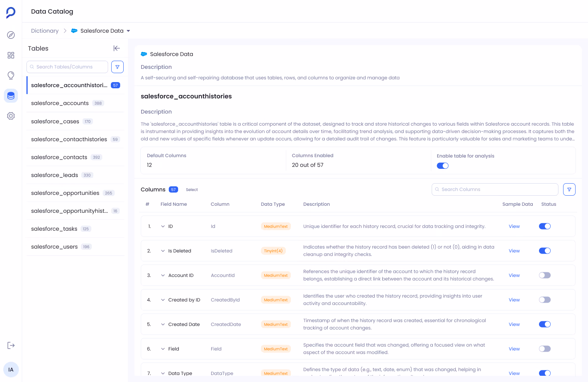Screen dimensions: 588x382
Task: Disable the Is Deleted column status toggle
Action: [x=545, y=251]
